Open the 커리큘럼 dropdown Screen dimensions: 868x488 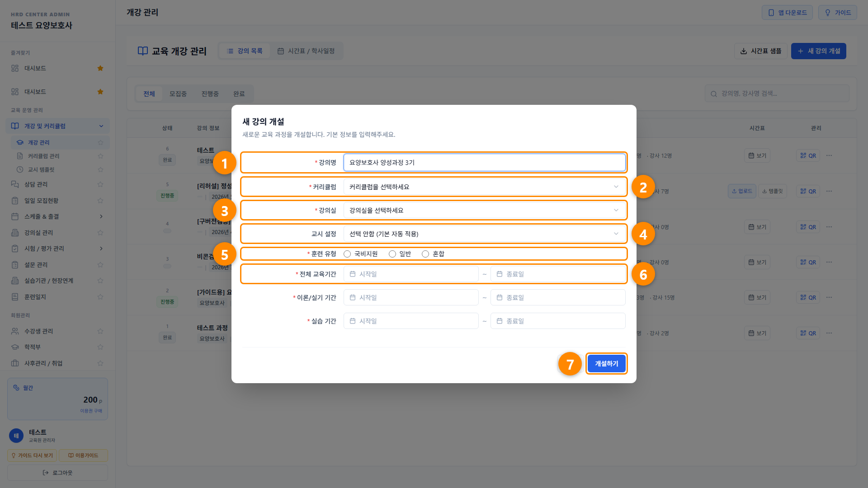coord(484,187)
